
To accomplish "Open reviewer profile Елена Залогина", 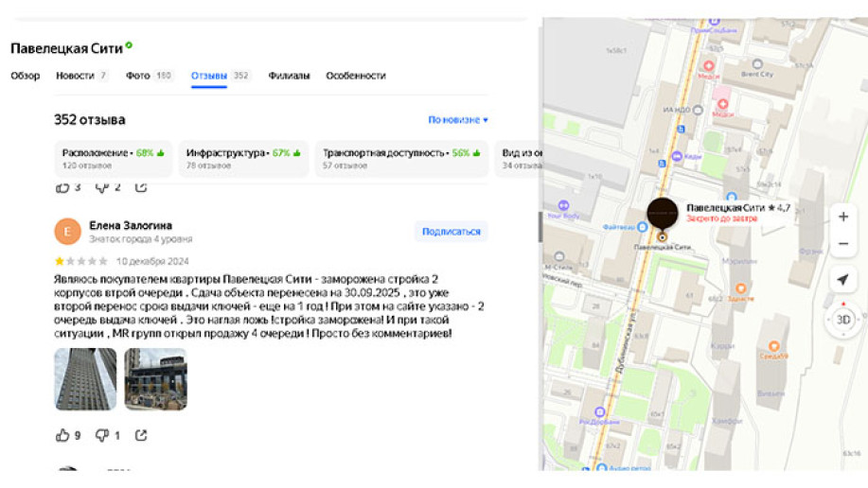I will pyautogui.click(x=130, y=225).
